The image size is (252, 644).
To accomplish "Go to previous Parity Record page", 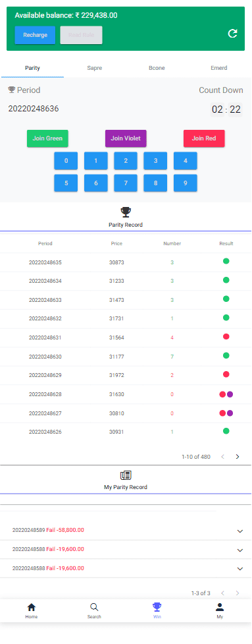I will [222, 456].
